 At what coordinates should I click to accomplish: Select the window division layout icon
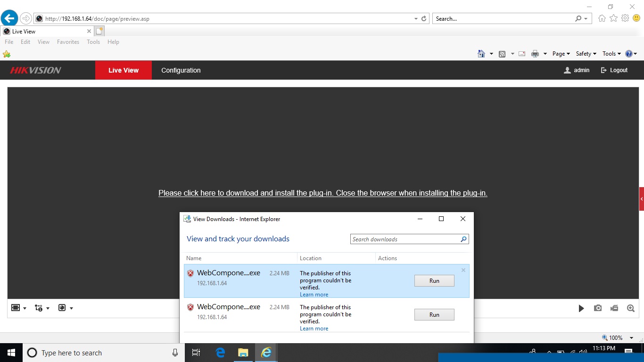[16, 307]
